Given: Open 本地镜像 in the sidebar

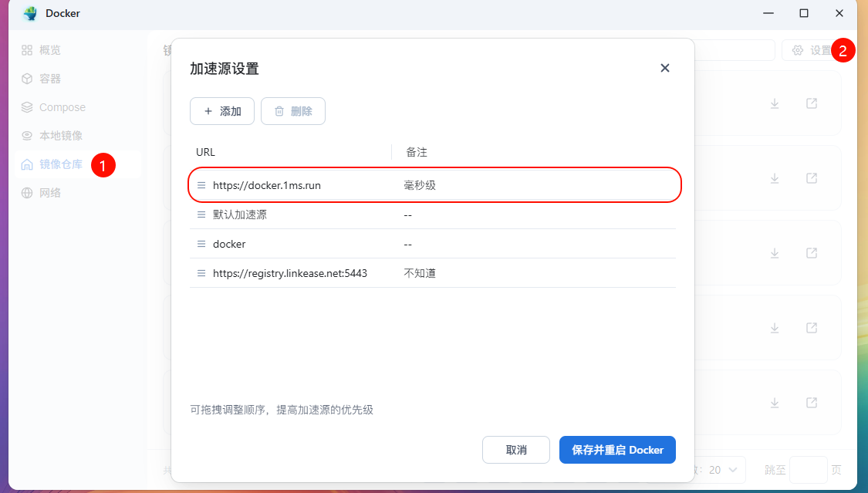Looking at the screenshot, I should click(77, 136).
